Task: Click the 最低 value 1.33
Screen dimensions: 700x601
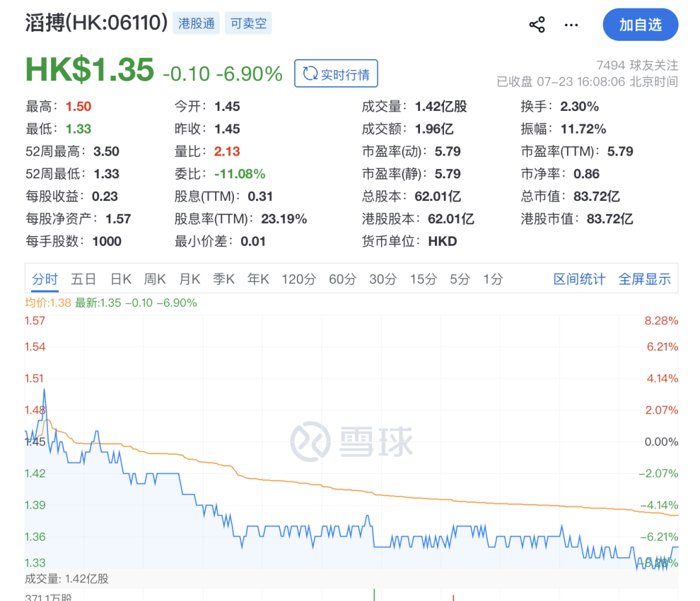Action: click(78, 128)
